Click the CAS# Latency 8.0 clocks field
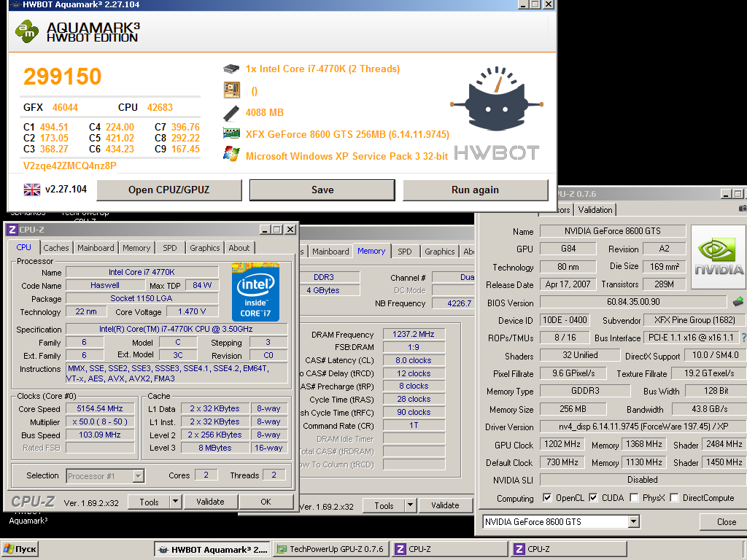747x560 pixels. pos(414,360)
